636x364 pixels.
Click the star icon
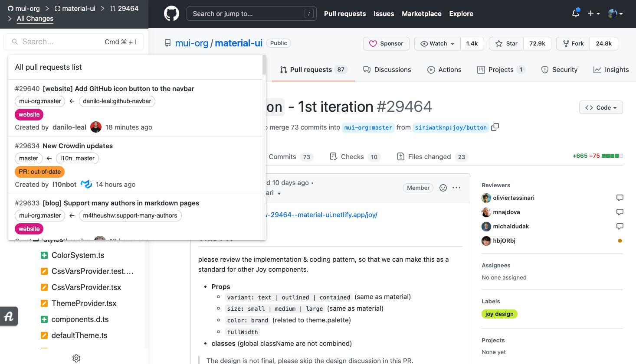click(499, 43)
